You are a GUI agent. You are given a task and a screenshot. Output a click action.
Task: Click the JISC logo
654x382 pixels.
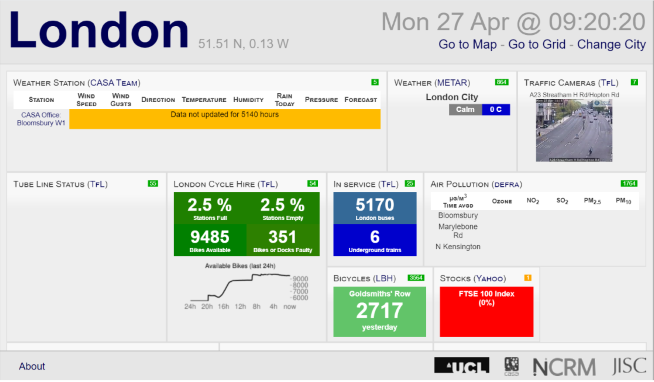(x=629, y=366)
